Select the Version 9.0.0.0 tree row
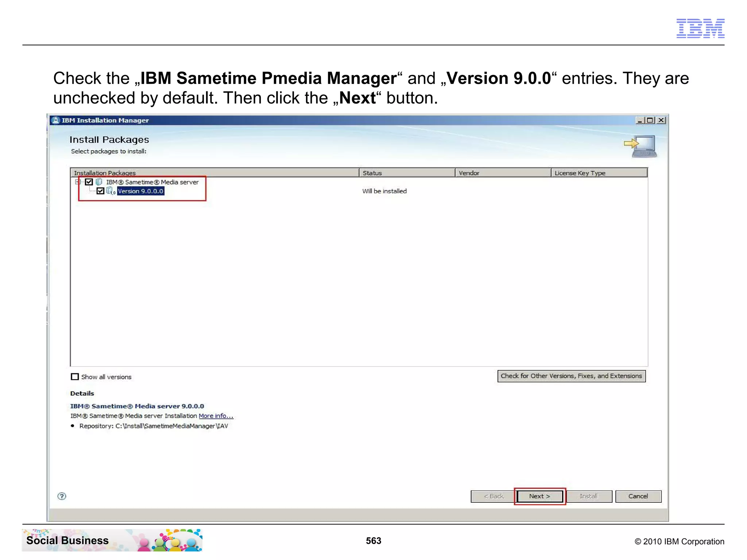The height and width of the screenshot is (560, 747). pyautogui.click(x=140, y=191)
